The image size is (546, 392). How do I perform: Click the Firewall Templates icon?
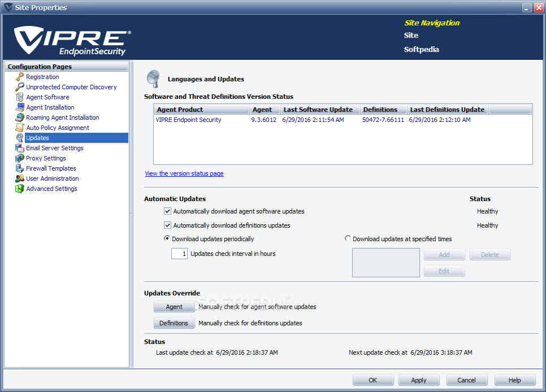19,168
